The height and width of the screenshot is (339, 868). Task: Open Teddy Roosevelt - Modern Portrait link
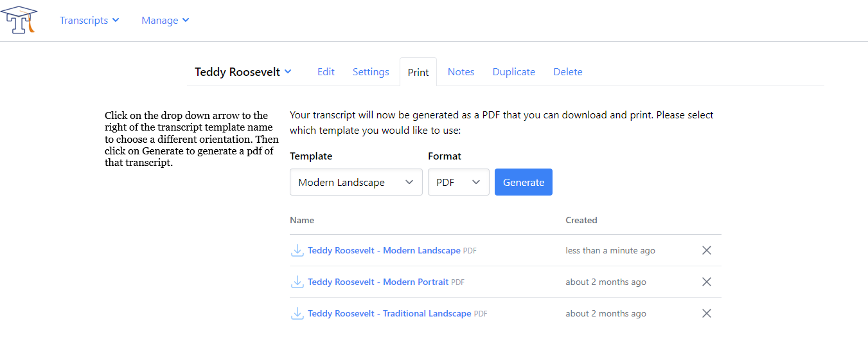pyautogui.click(x=378, y=282)
